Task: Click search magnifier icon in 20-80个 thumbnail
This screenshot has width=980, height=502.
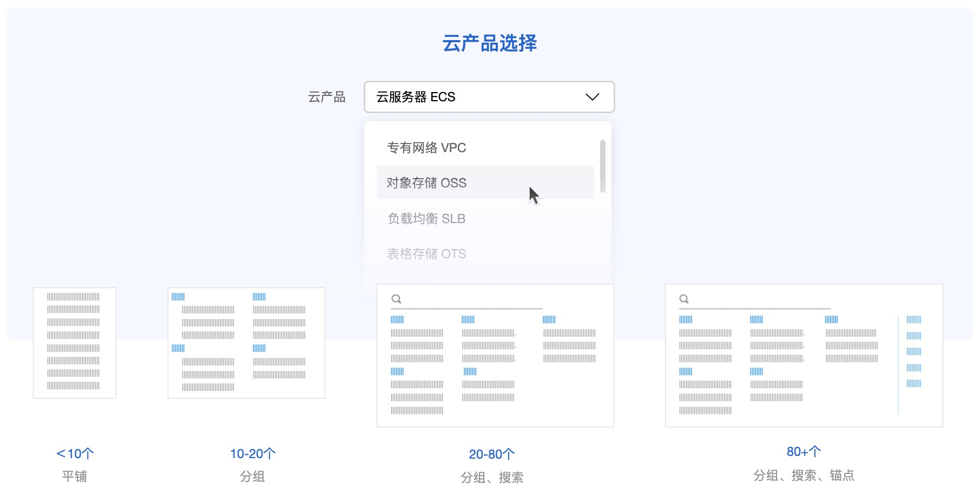Action: click(x=396, y=299)
